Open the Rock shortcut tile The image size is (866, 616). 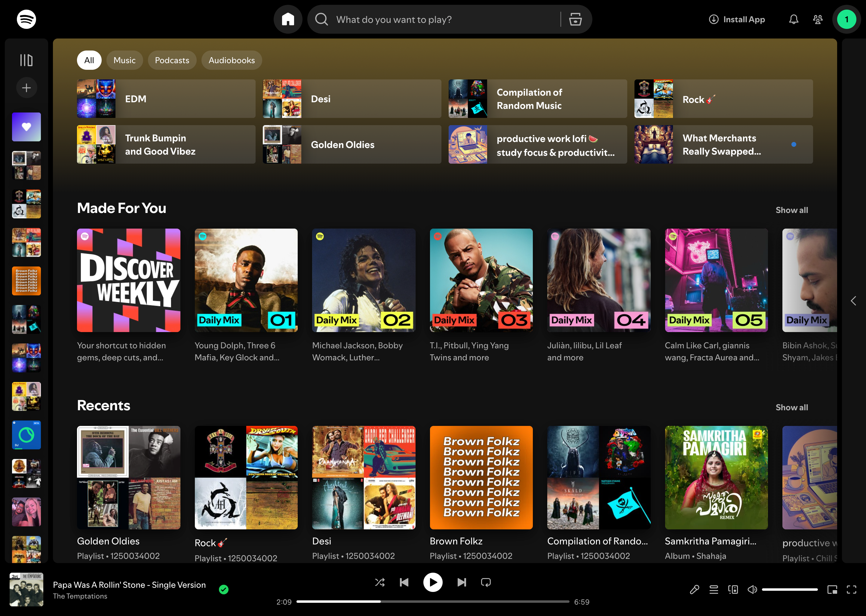tap(723, 99)
